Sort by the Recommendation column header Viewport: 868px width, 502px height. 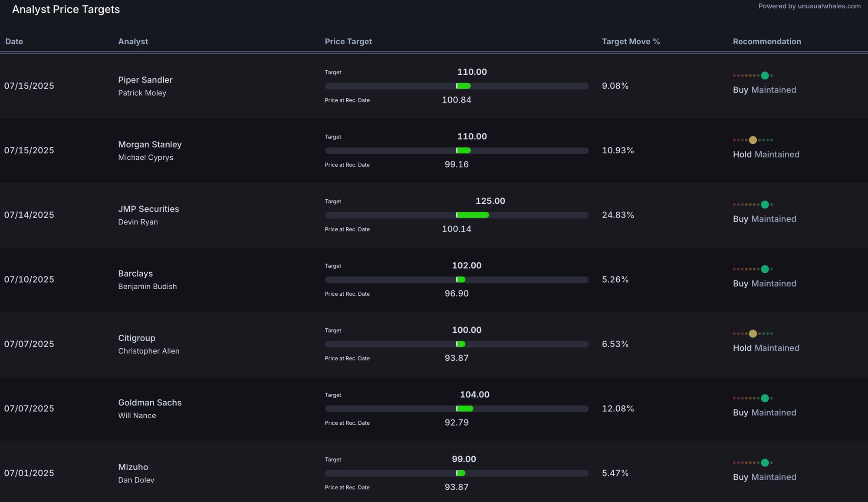[x=767, y=42]
